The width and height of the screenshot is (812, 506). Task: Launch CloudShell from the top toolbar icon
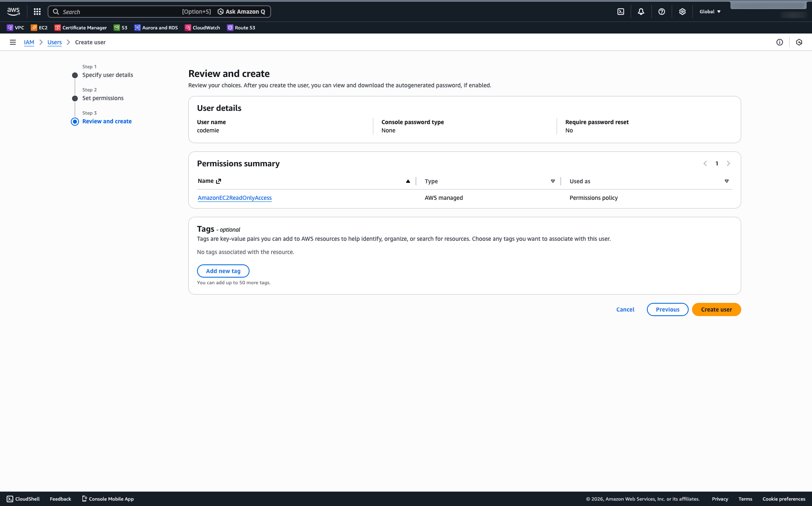[x=620, y=11]
